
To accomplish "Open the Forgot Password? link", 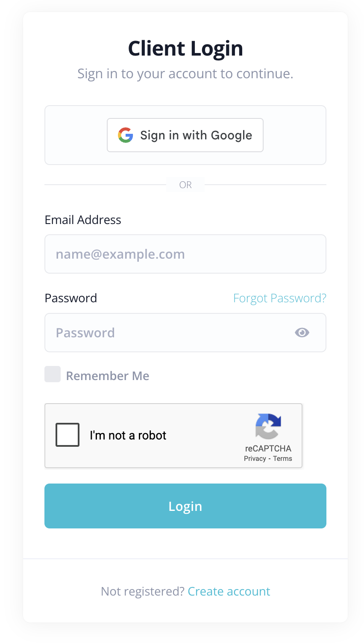I will click(x=279, y=298).
